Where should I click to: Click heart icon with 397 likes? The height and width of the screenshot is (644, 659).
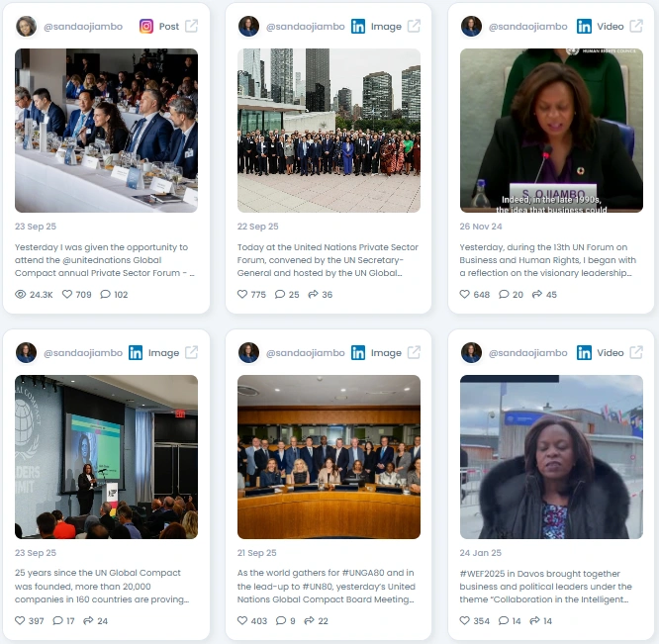pyautogui.click(x=20, y=620)
